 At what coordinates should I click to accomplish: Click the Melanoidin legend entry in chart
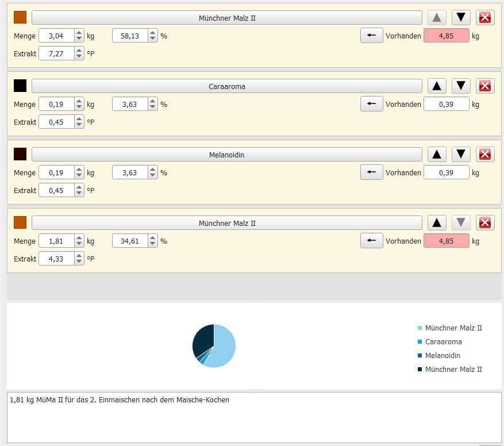point(443,355)
